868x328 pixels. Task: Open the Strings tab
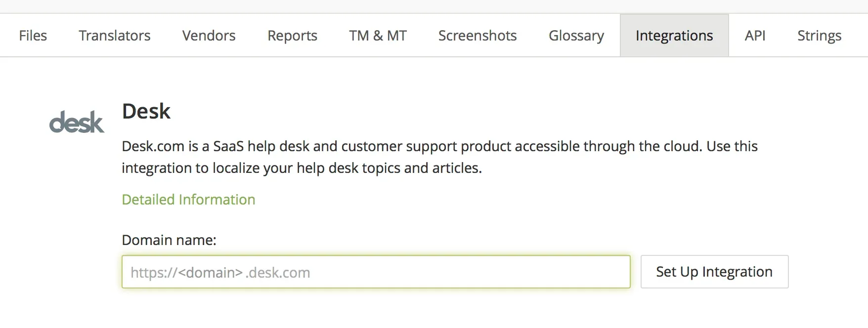point(819,36)
